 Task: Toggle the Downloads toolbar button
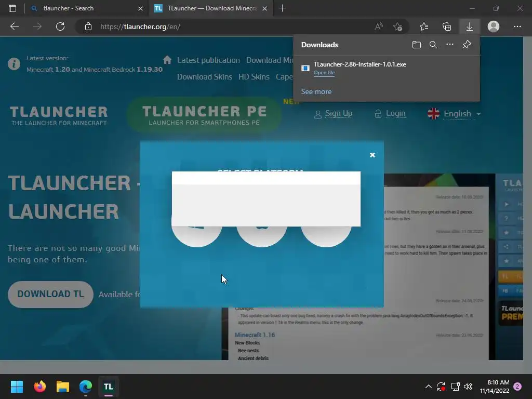[x=470, y=26]
